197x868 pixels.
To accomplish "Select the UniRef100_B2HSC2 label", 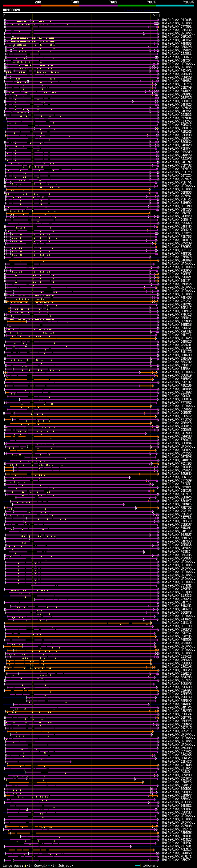I will (177, 416).
